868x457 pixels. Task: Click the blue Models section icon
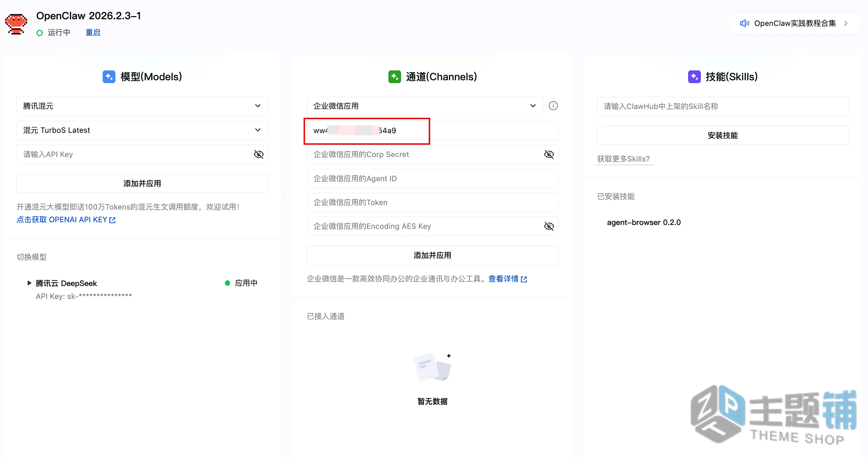click(x=109, y=77)
